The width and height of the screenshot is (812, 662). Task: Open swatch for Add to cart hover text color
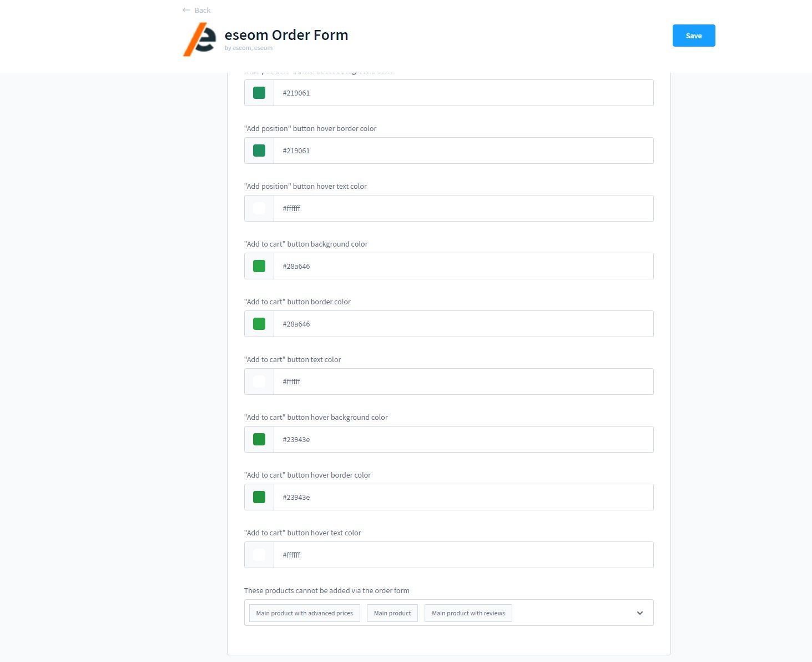259,555
